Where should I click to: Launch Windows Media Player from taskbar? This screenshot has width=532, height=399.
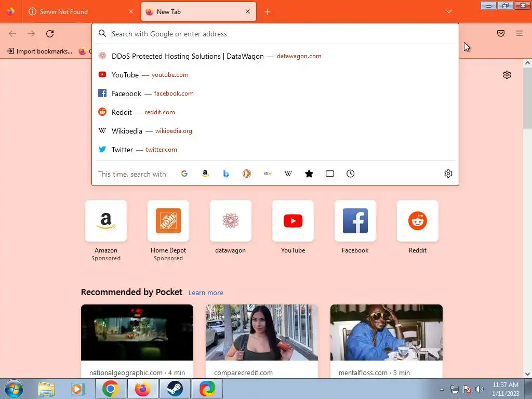click(77, 389)
